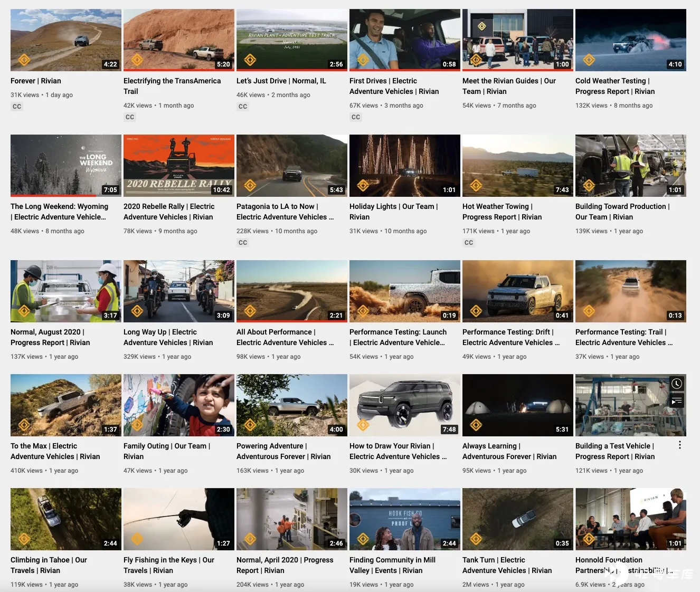Play the Tank Turn video thumbnail

518,519
